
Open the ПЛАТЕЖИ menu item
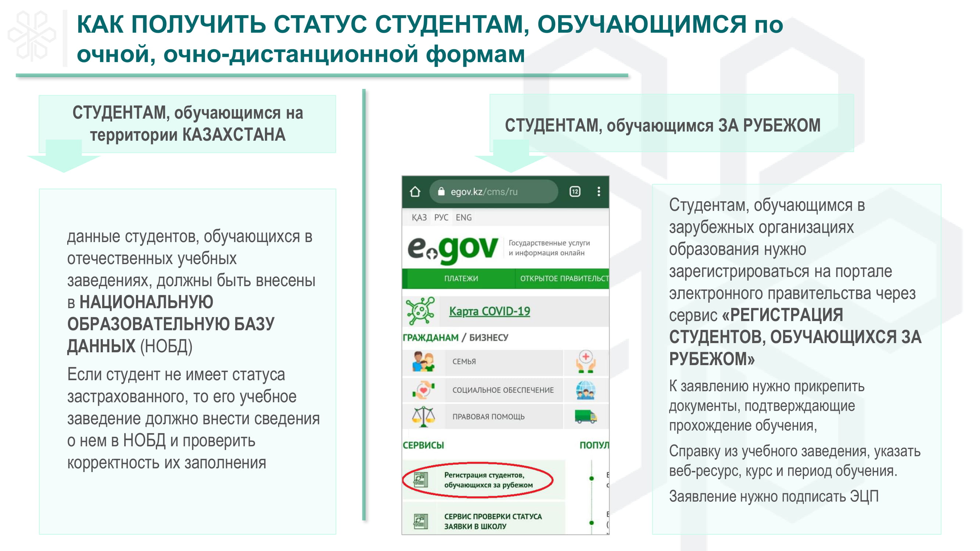461,278
